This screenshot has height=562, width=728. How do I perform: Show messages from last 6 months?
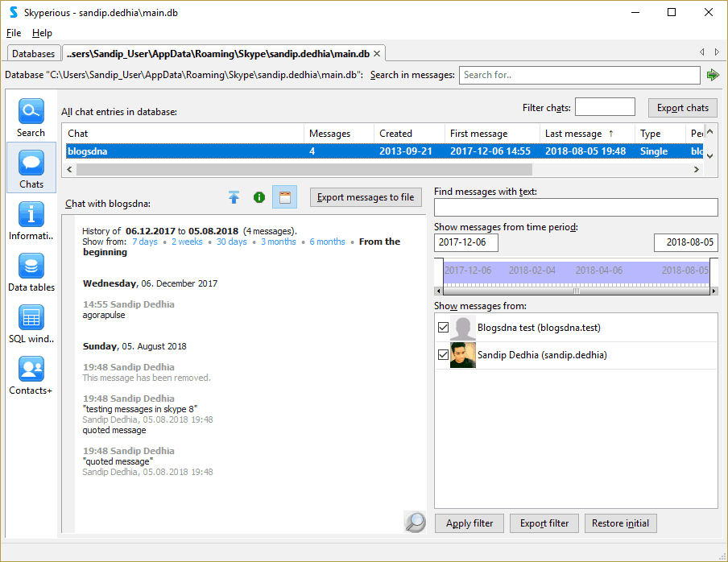tap(327, 242)
